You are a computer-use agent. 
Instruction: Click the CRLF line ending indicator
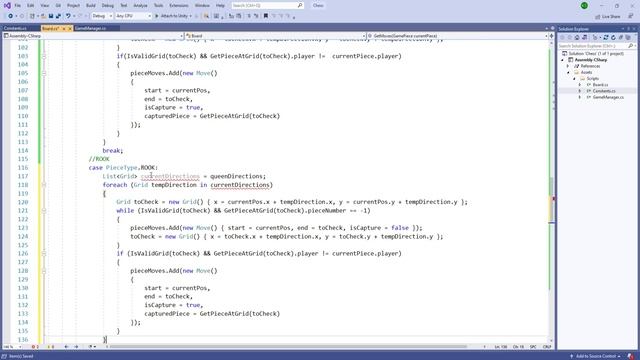(547, 347)
